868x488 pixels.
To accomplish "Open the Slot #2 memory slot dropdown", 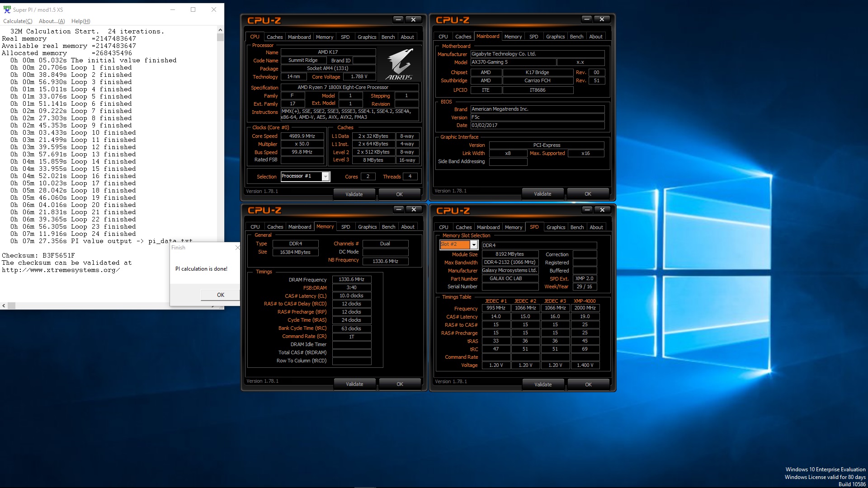I will coord(474,244).
